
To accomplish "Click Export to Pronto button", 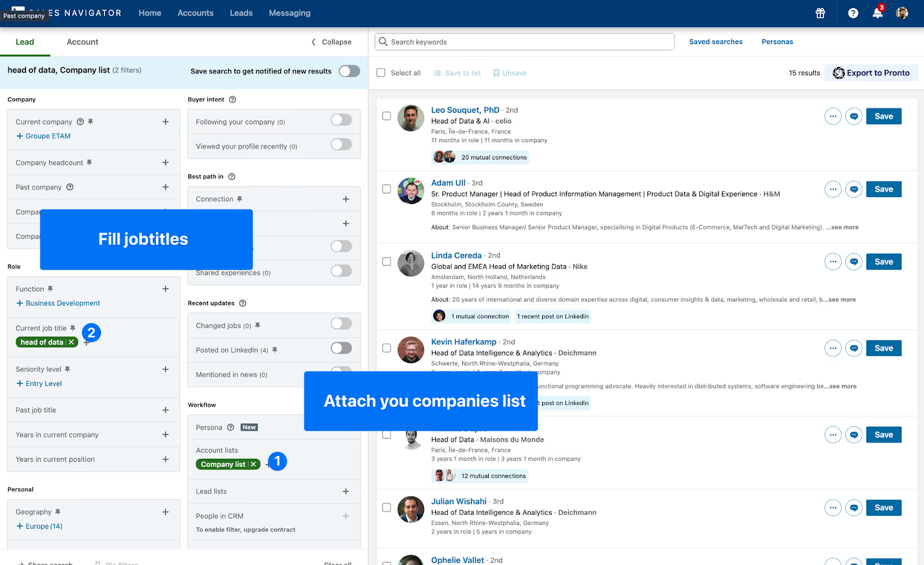I will tap(871, 73).
